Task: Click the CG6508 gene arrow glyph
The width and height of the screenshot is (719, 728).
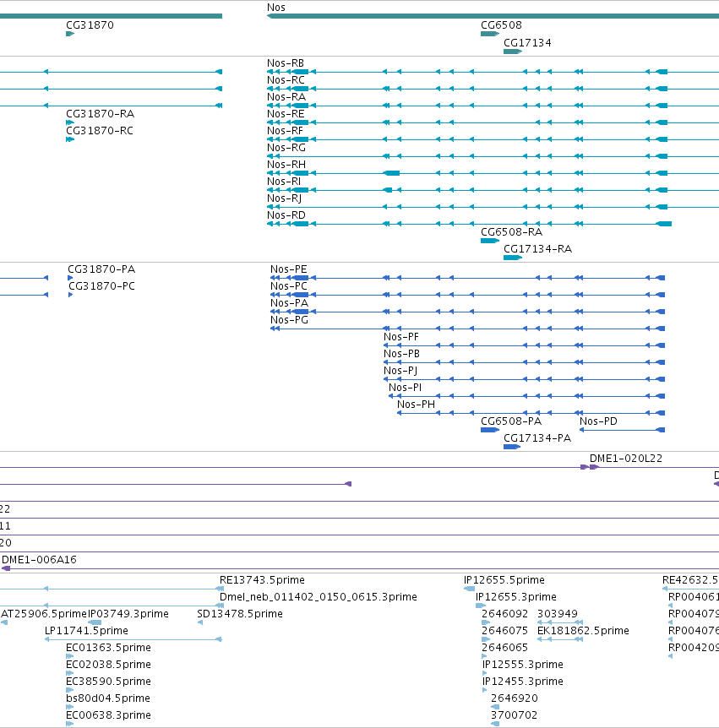Action: coord(490,34)
